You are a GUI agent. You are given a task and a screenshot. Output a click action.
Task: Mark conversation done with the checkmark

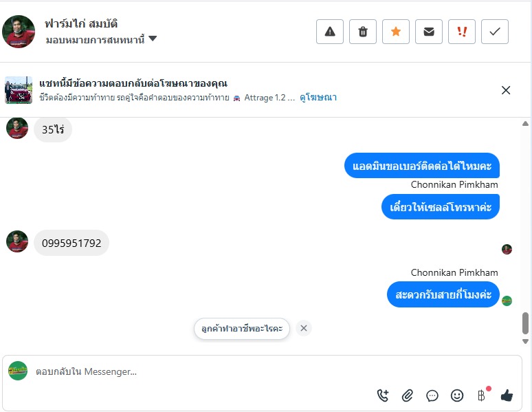(x=495, y=32)
